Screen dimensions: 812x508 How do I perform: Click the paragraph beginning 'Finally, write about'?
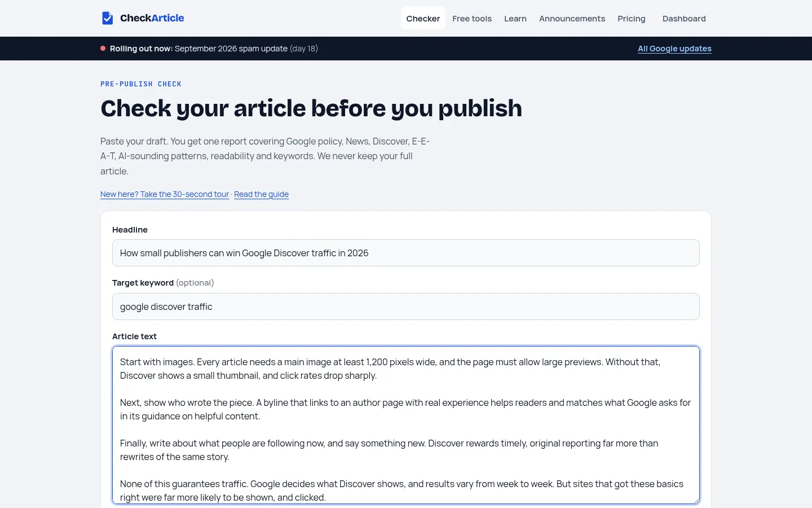point(389,450)
